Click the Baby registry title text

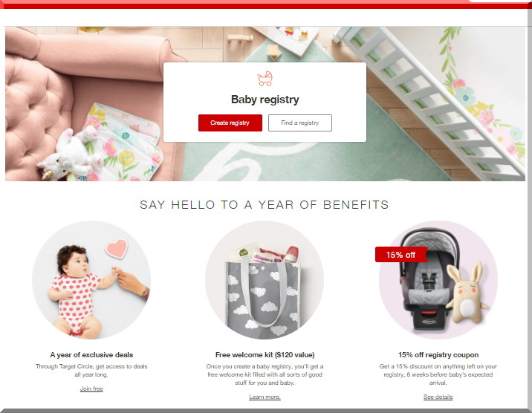point(265,100)
